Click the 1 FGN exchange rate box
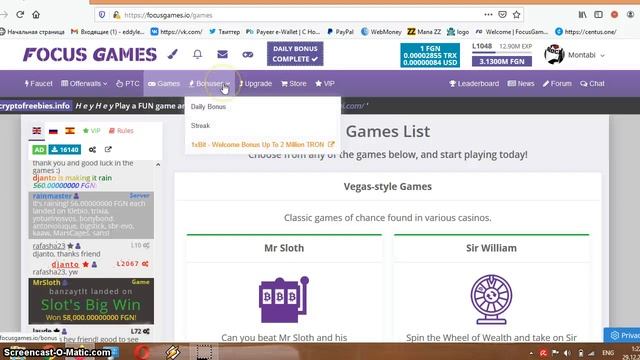 click(430, 56)
